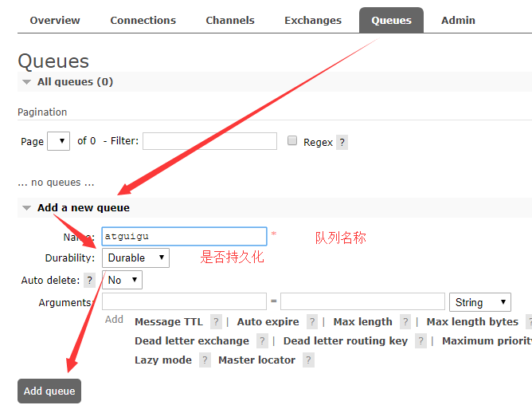Open the Auto delete dropdown
Image resolution: width=532 pixels, height=409 pixels.
tap(122, 280)
